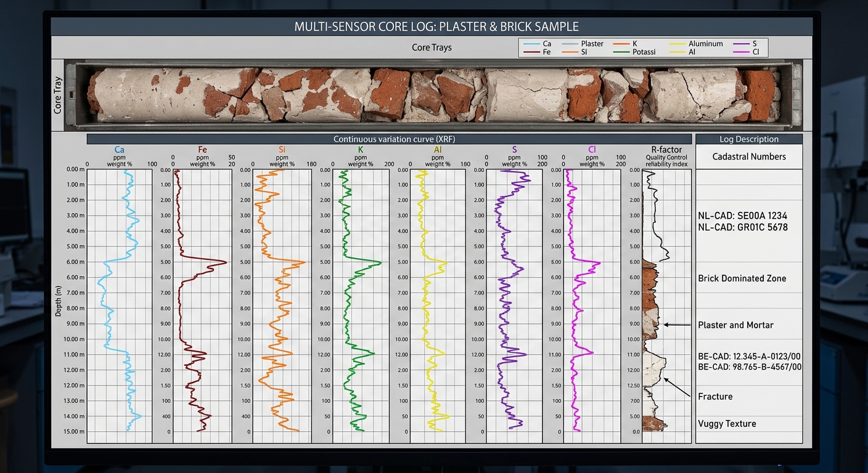The width and height of the screenshot is (868, 473).
Task: Click the R-factor lithology strip plot
Action: point(666,305)
